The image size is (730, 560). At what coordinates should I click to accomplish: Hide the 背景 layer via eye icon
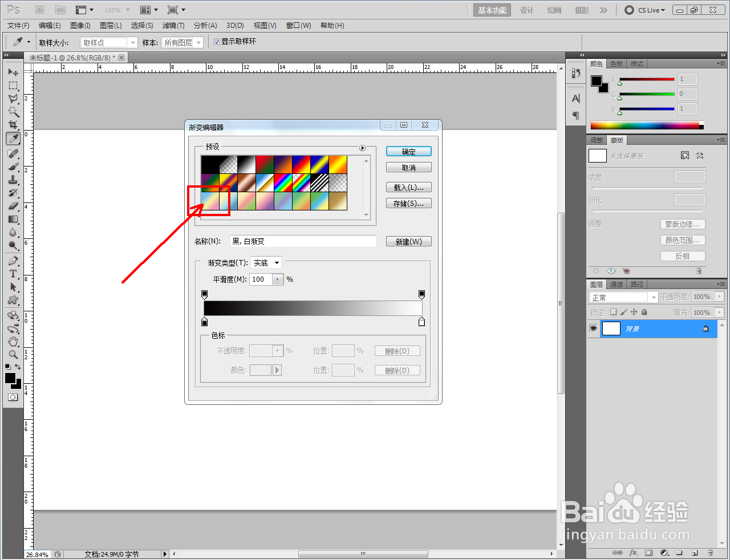593,328
